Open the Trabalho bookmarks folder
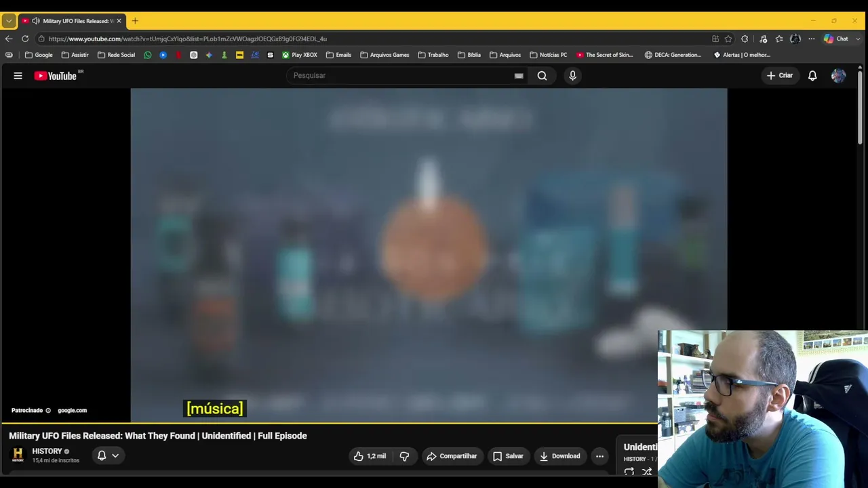Screen dimensions: 868x488 433,55
